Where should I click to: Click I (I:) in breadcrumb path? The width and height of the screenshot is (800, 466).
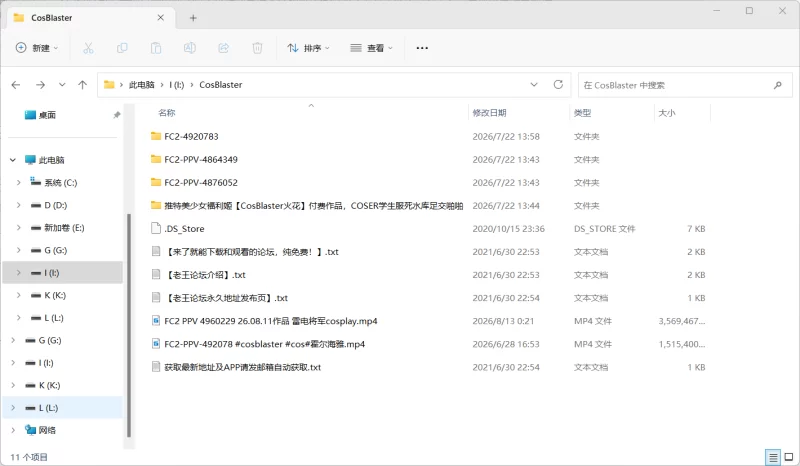pos(177,85)
